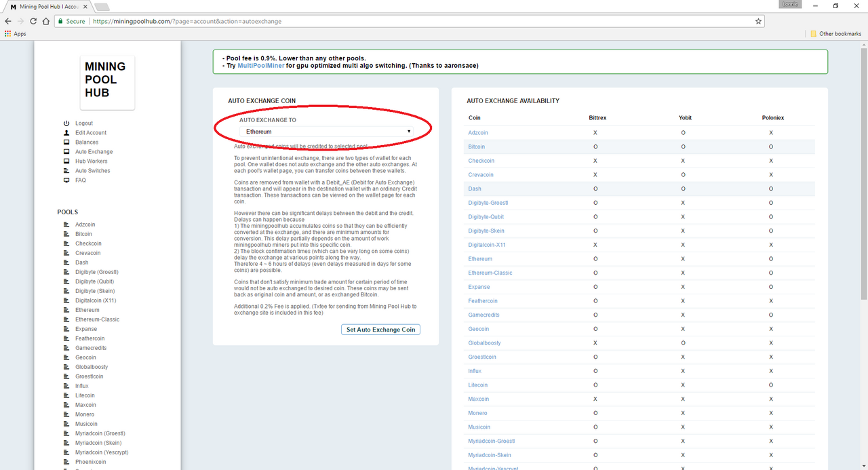Click the address bar URL field

click(420, 21)
